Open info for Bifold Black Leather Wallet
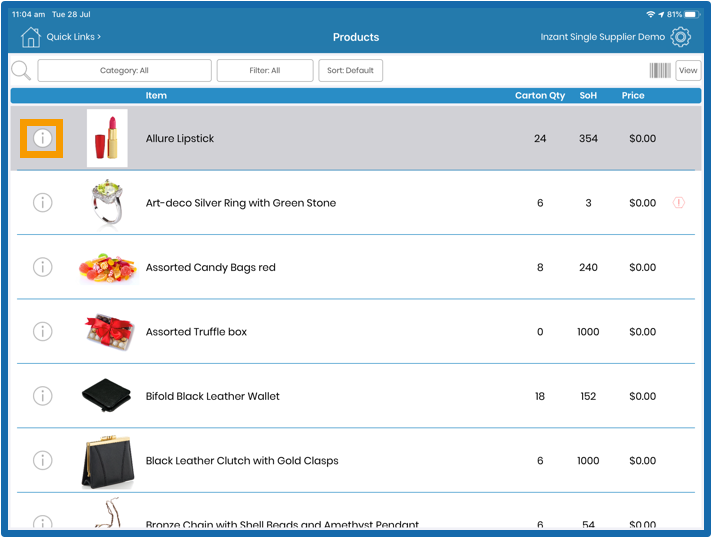 tap(42, 396)
